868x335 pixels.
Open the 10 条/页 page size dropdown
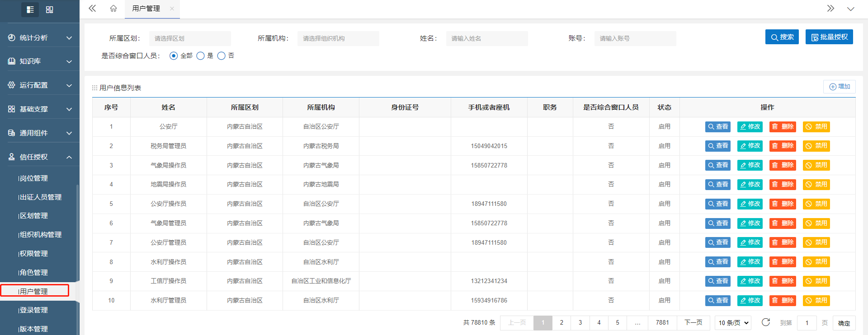(x=733, y=323)
